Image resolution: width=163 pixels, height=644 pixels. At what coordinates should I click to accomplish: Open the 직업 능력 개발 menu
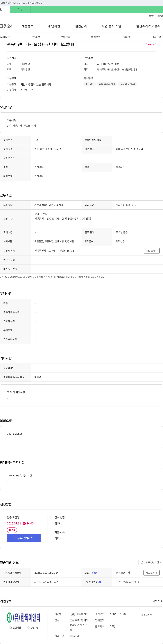tap(111, 26)
